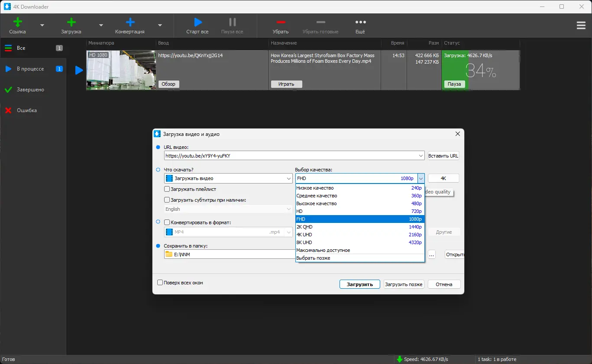The width and height of the screenshot is (592, 364).
Task: Toggle Конвертировать в формат checkbox
Action: pyautogui.click(x=167, y=222)
